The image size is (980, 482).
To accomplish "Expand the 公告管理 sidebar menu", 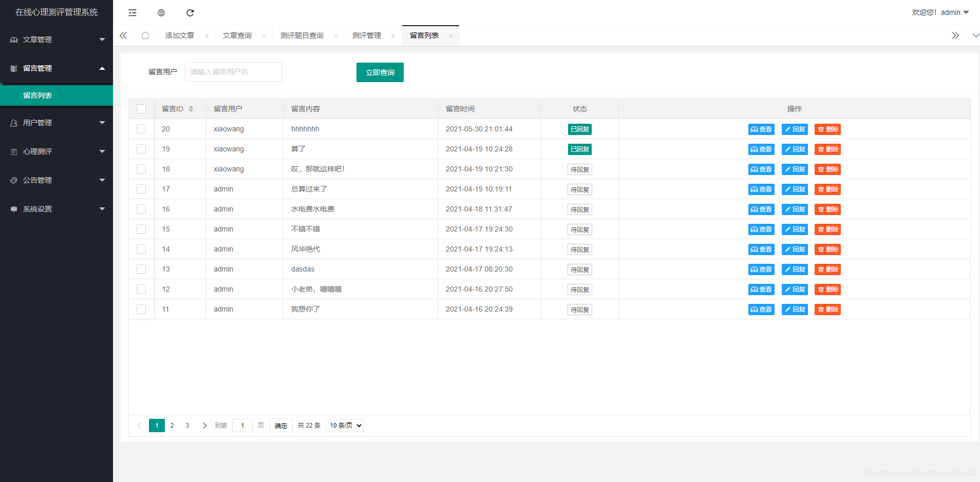I will 56,180.
